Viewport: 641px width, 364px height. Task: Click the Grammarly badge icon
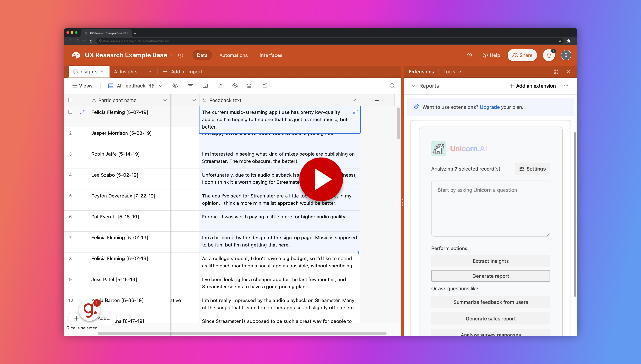tap(90, 310)
